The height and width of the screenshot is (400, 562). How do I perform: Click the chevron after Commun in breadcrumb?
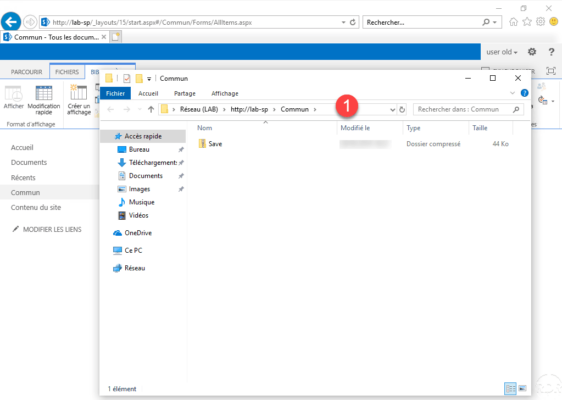(315, 109)
